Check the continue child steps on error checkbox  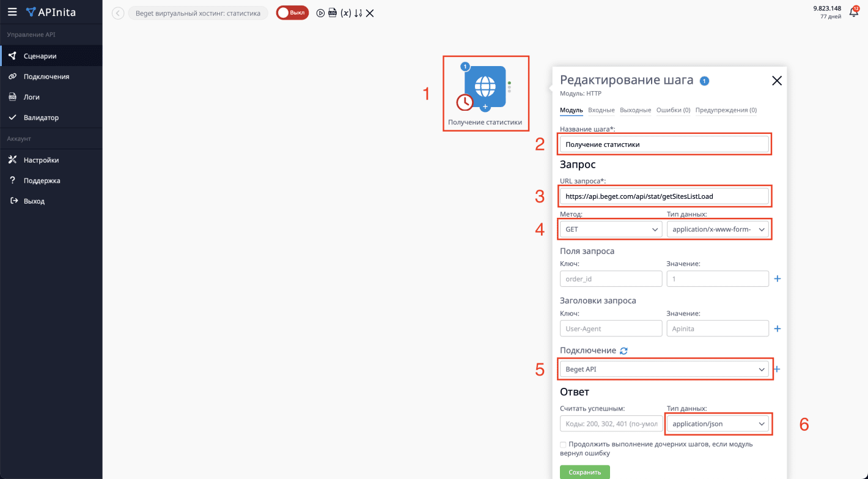pyautogui.click(x=563, y=444)
